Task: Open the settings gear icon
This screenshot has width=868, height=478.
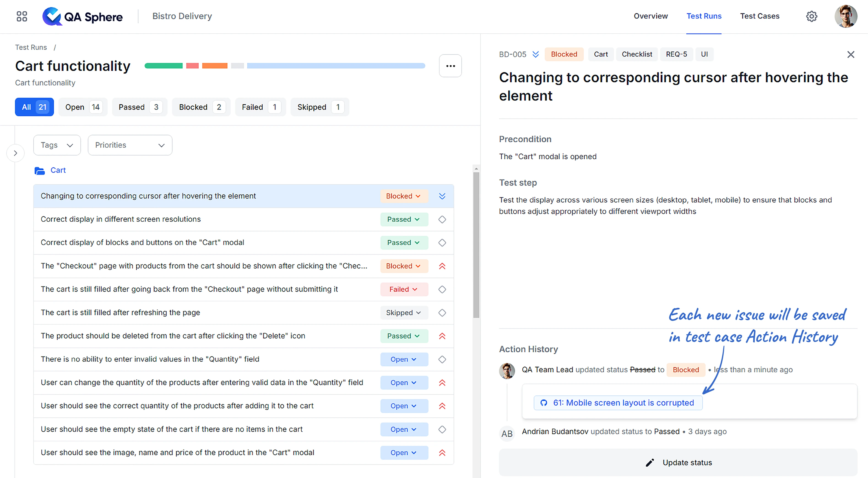Action: pyautogui.click(x=812, y=16)
